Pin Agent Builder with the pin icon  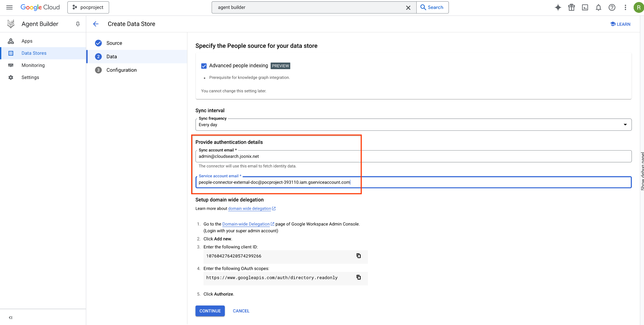pos(78,24)
